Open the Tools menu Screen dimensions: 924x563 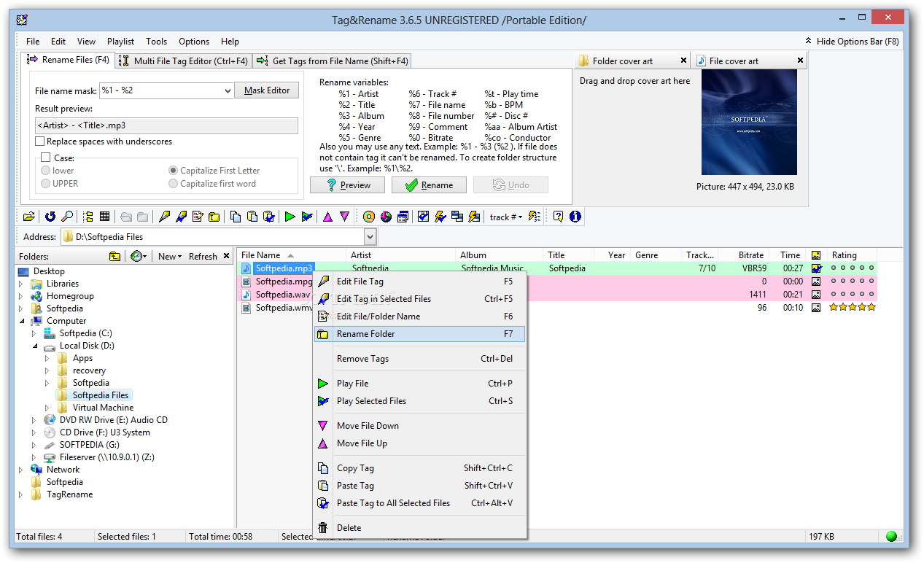pyautogui.click(x=157, y=42)
